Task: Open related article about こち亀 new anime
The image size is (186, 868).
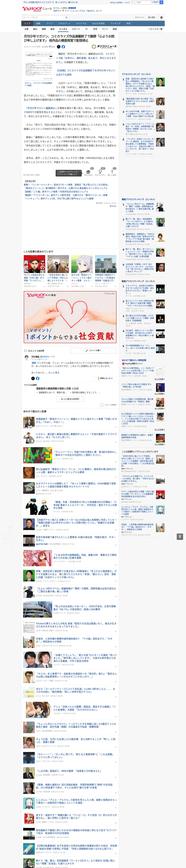Action: coord(56,192)
